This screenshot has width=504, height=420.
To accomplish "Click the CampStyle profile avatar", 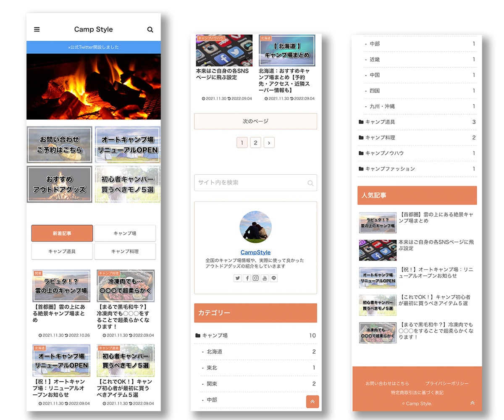I will pos(255,227).
